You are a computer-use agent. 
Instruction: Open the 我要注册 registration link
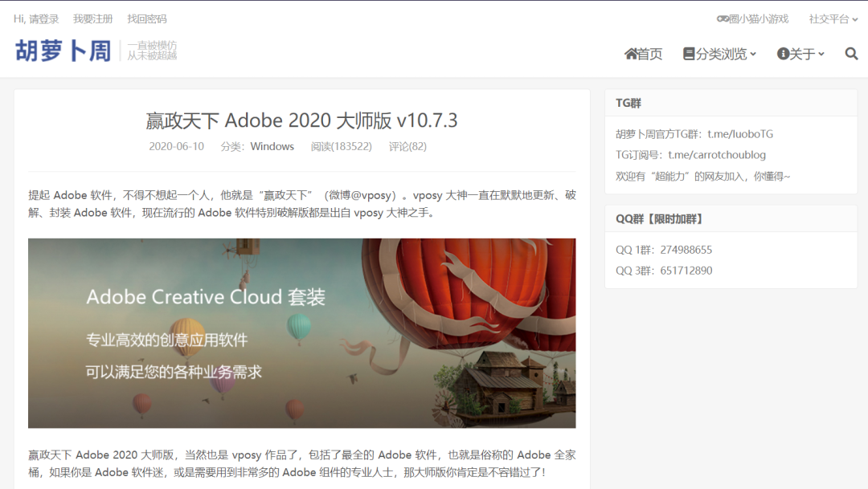click(x=92, y=18)
